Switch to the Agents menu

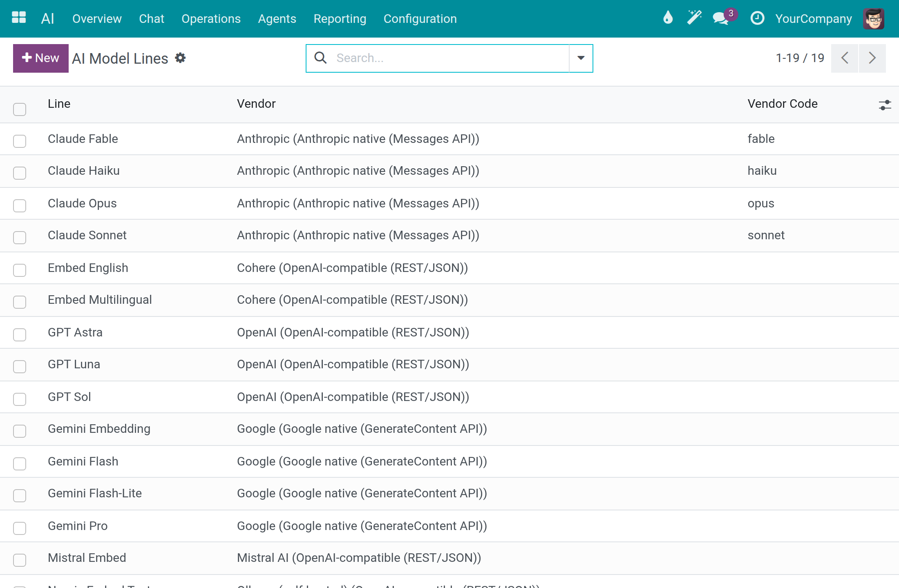coord(277,19)
